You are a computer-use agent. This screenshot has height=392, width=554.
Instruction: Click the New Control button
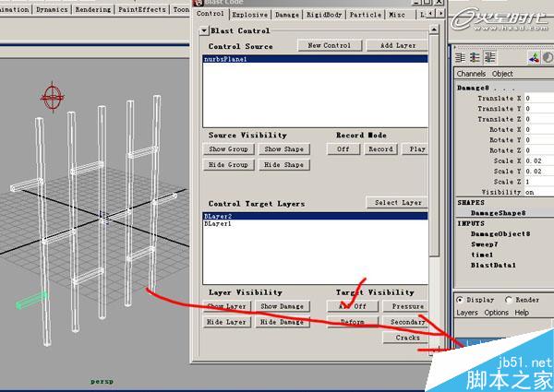click(x=330, y=45)
